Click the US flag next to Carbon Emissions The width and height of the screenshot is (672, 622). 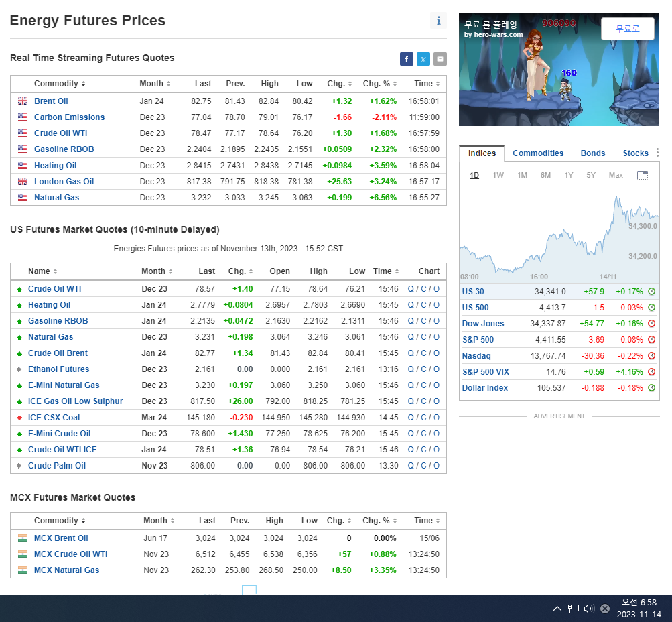coord(23,117)
